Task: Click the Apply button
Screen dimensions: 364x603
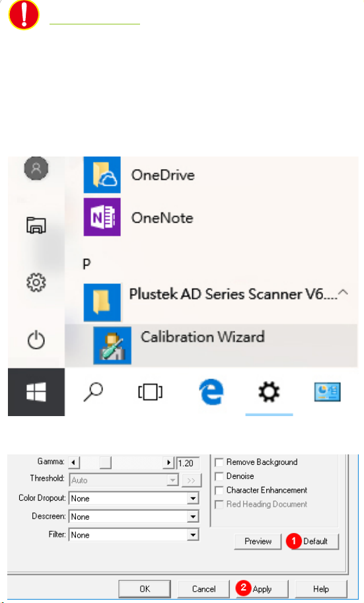Action: pyautogui.click(x=262, y=588)
